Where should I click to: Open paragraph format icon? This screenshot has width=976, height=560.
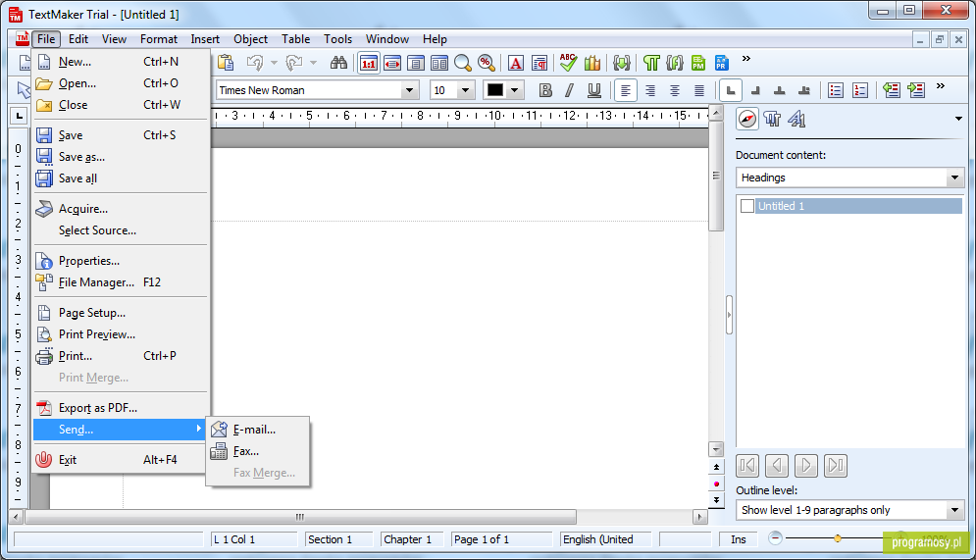539,63
